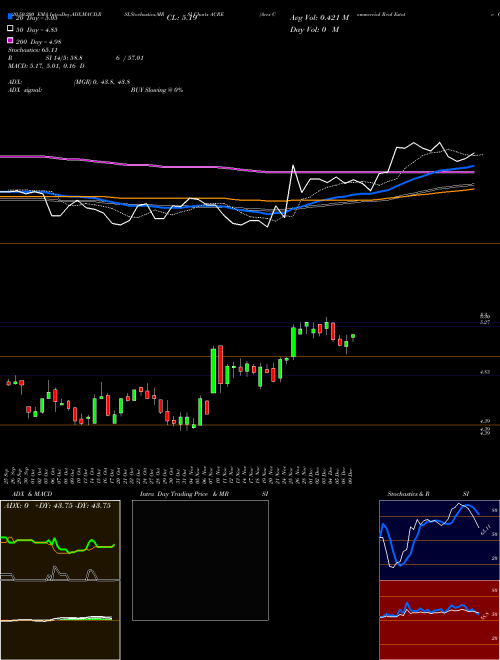The image size is (500, 660).
Task: Click the 4.39 price axis label
Action: click(485, 421)
